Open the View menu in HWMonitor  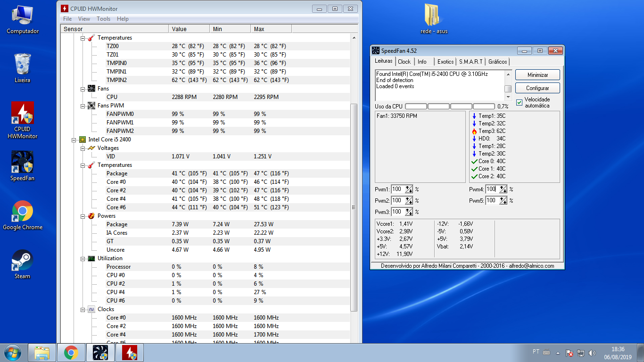tap(84, 19)
